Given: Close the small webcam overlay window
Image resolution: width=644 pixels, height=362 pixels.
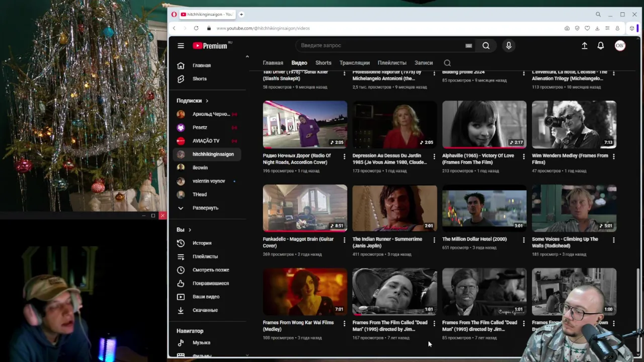Looking at the screenshot, I should point(162,216).
